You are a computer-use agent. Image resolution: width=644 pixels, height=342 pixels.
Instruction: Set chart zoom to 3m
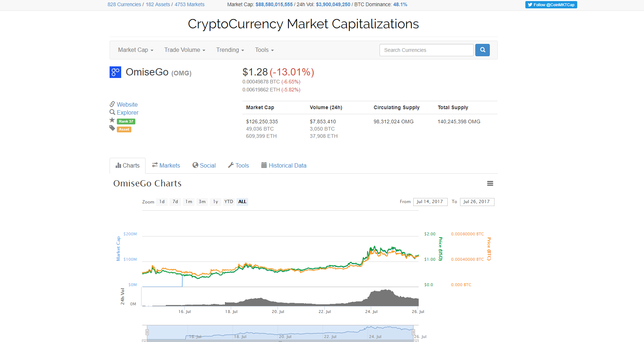[x=202, y=202]
